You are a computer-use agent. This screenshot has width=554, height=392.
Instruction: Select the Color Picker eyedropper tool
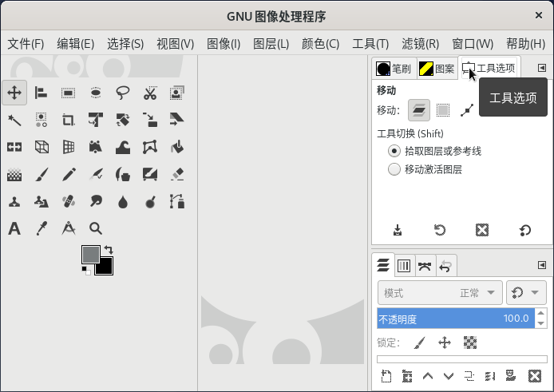42,228
